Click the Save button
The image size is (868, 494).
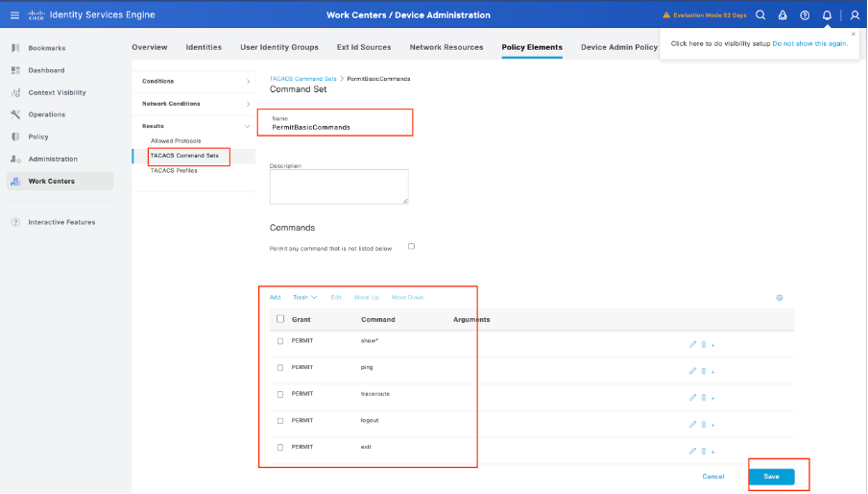click(x=772, y=477)
